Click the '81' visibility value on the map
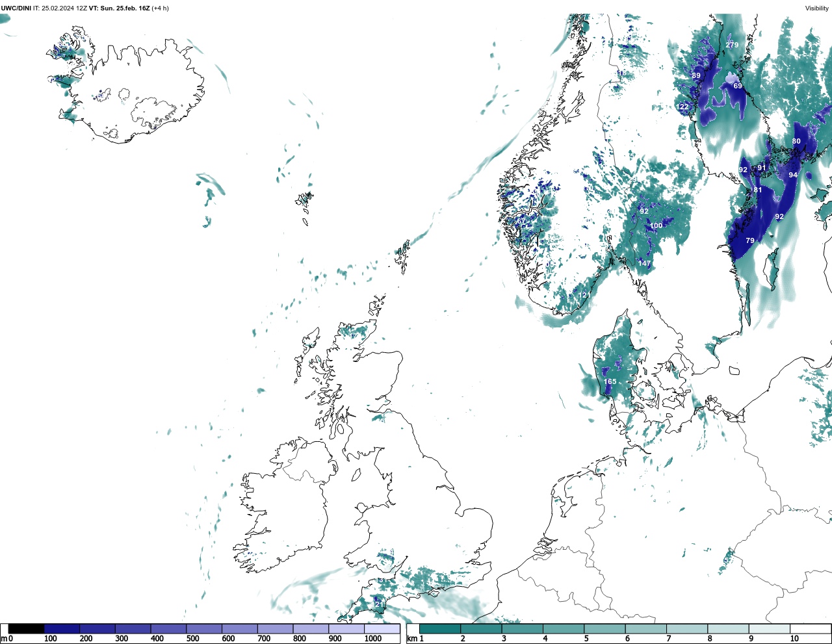This screenshot has width=832, height=644. 758,190
